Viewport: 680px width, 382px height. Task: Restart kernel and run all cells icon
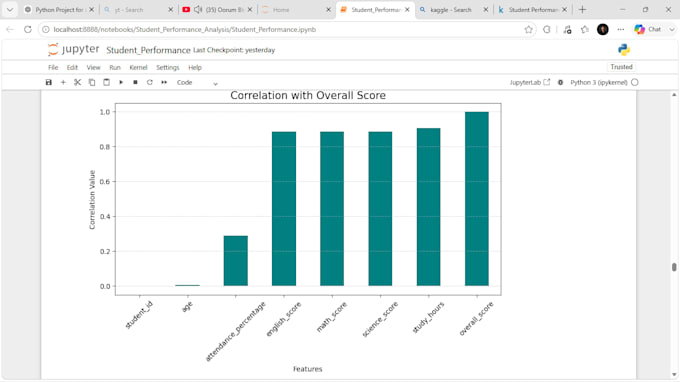point(164,82)
